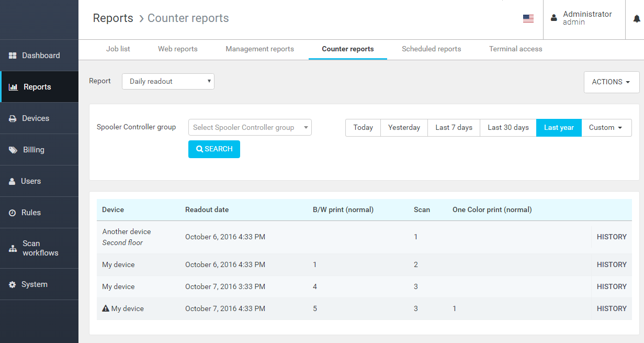Choose the Last 30 days filter

[508, 128]
